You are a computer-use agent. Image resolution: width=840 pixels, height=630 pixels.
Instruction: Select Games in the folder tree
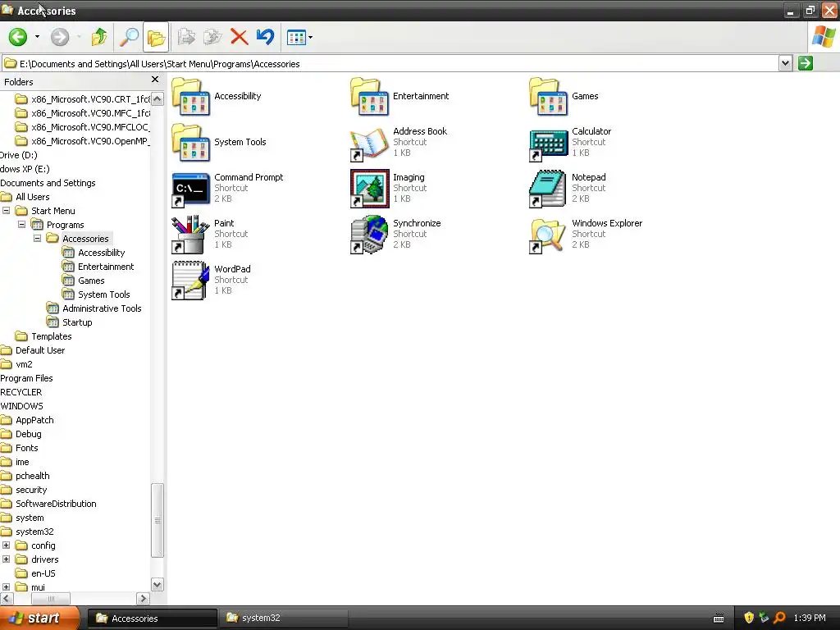pos(91,281)
